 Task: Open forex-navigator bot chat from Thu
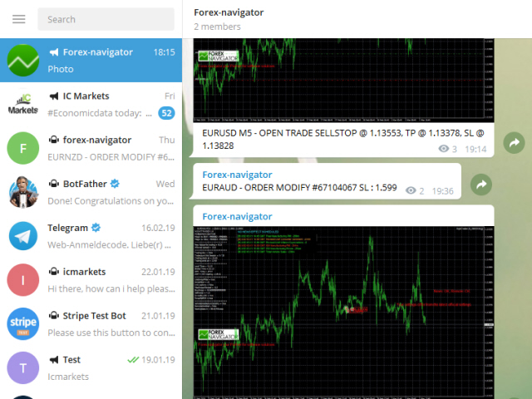[x=91, y=148]
